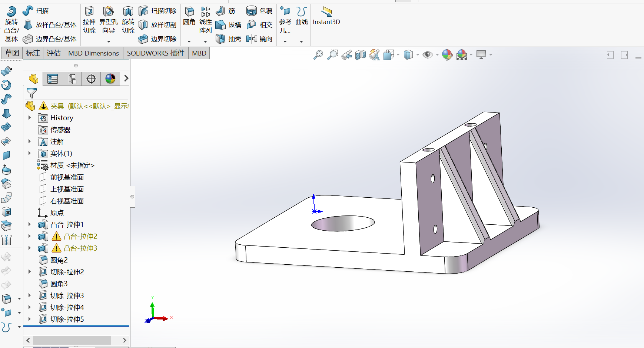644x348 pixels.
Task: Open the Hide/Show Items eye icon
Action: point(428,55)
